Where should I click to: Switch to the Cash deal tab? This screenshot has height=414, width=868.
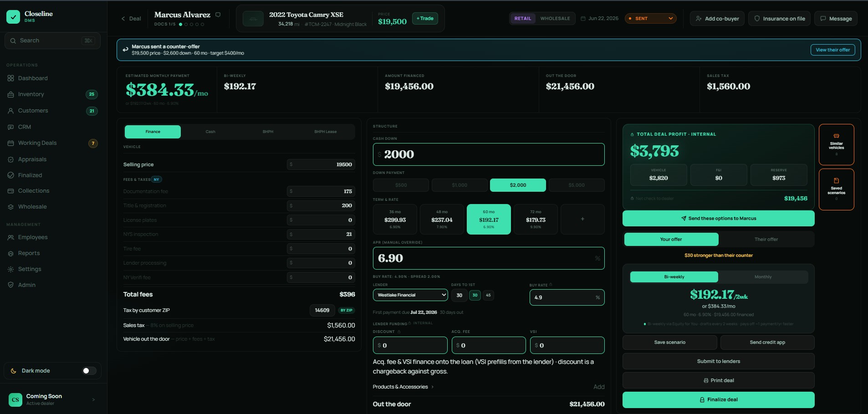[210, 132]
